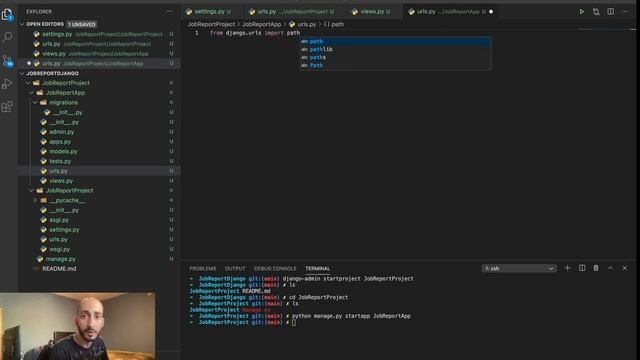Choose 'path' autocomplete suggestion
The width and height of the screenshot is (640, 360).
click(396, 41)
